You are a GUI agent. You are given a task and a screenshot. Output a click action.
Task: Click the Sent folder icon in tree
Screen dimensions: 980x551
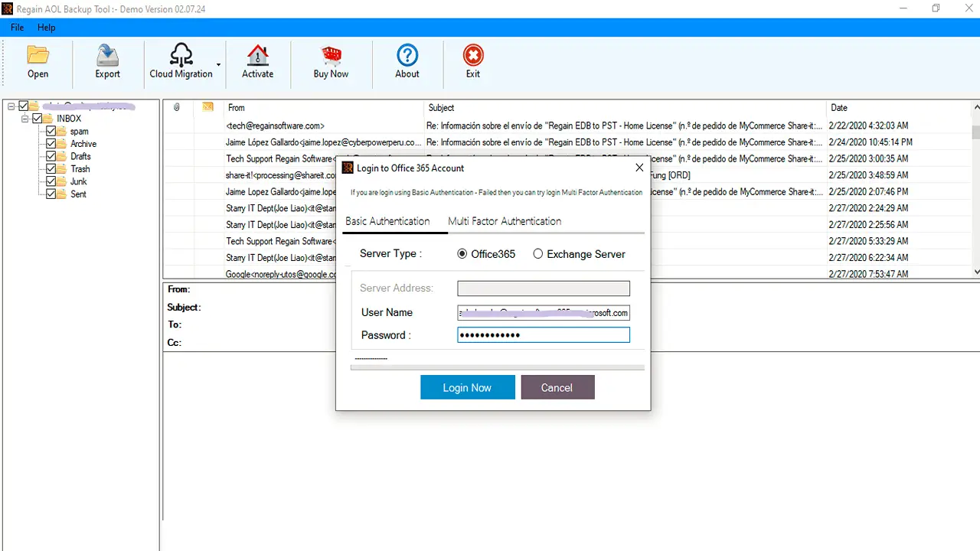[62, 194]
